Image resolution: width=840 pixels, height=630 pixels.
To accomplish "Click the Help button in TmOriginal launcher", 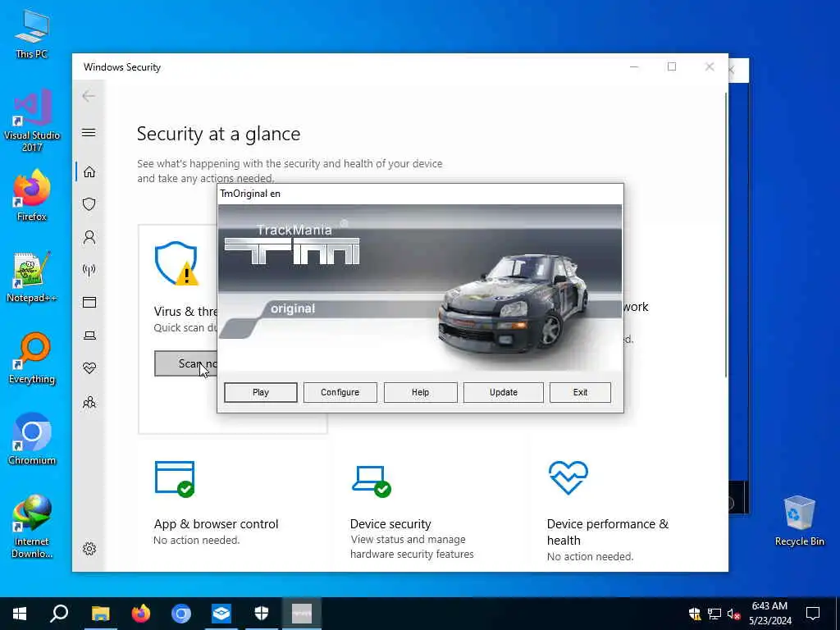I will point(421,392).
